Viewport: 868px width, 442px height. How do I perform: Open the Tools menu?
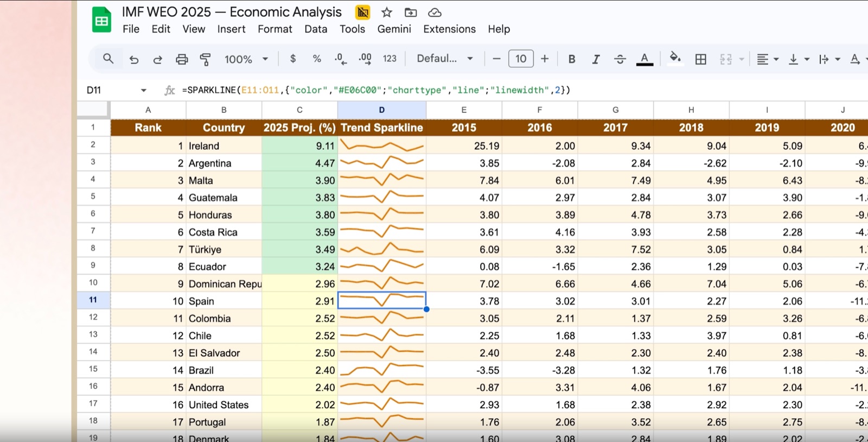point(352,29)
